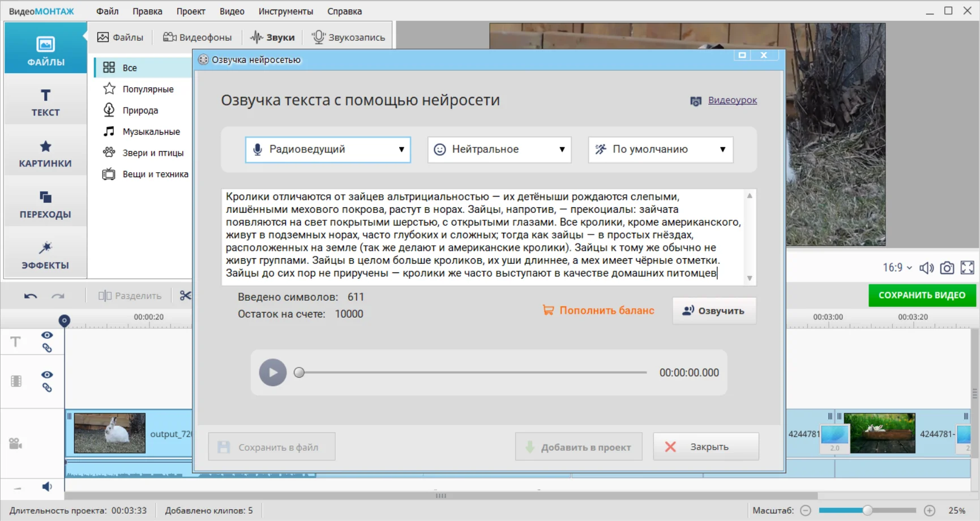
Task: Switch to the Звукозапись tab
Action: coord(349,37)
